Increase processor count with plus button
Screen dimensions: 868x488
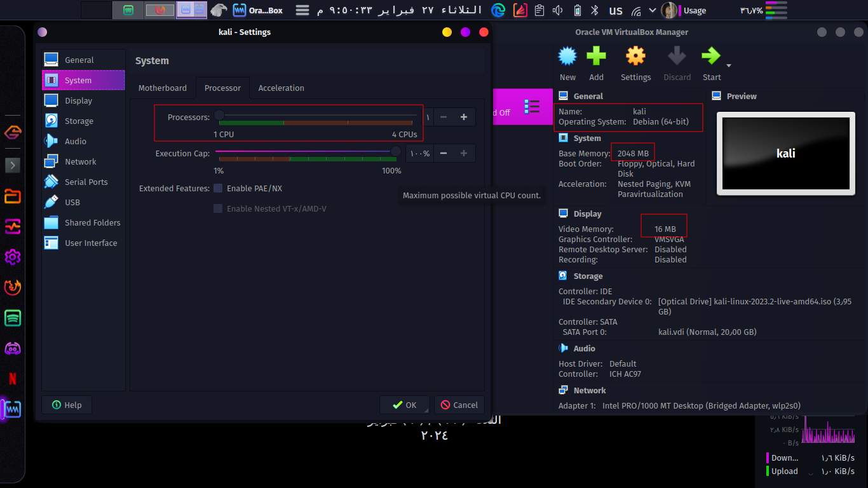pyautogui.click(x=464, y=117)
